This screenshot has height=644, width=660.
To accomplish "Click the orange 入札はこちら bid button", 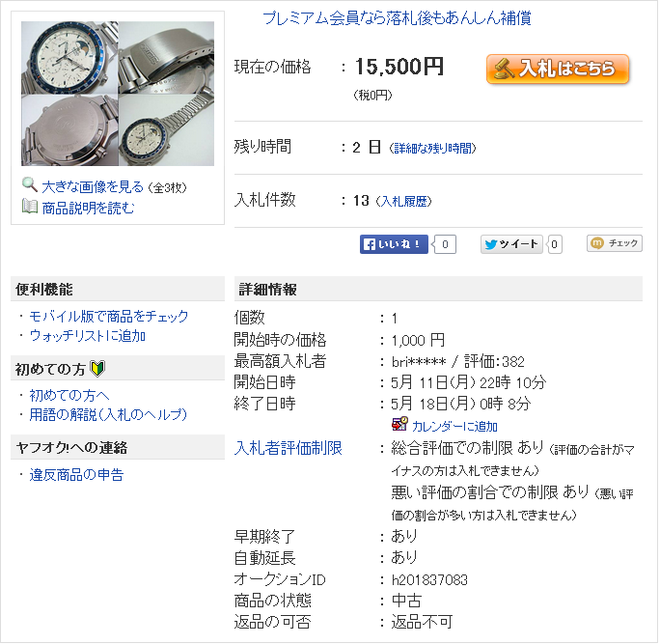I will [x=558, y=69].
